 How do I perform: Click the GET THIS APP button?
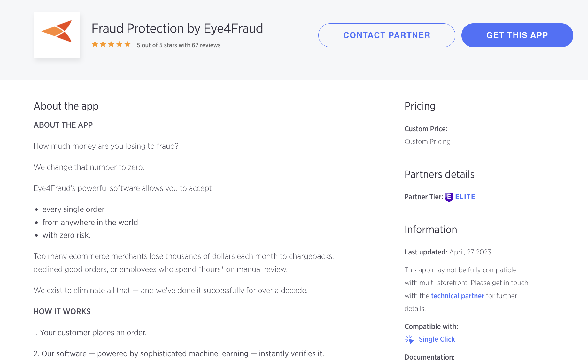[517, 35]
